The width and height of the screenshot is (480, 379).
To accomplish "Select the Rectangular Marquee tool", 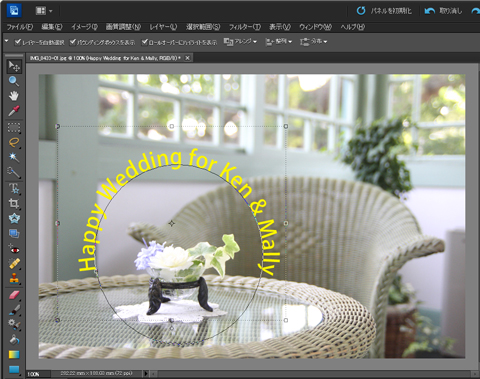I will coord(14,127).
